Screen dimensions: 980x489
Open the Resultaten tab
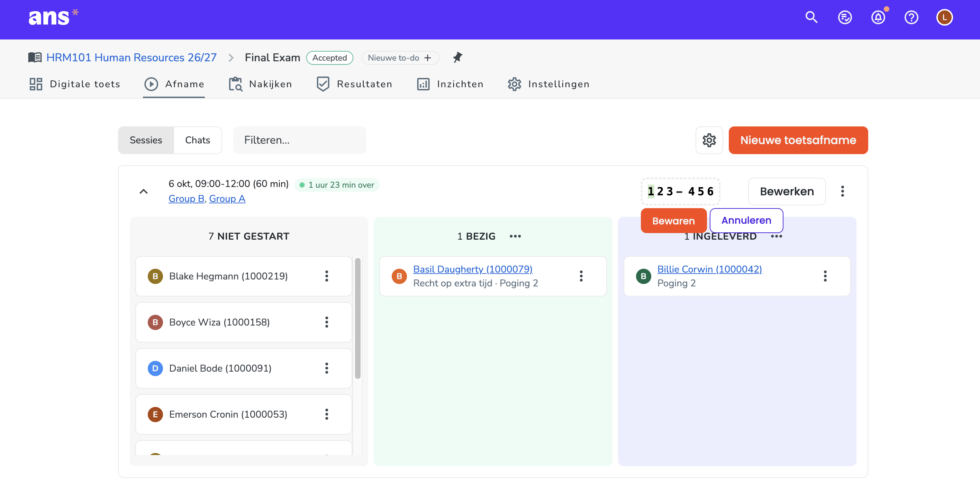(x=354, y=84)
